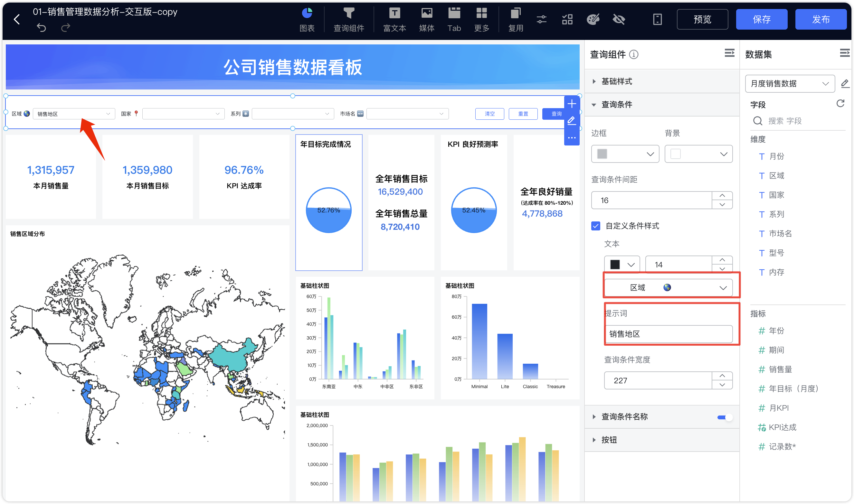Switch to mobile layout icon
This screenshot has width=854, height=504.
pyautogui.click(x=658, y=19)
